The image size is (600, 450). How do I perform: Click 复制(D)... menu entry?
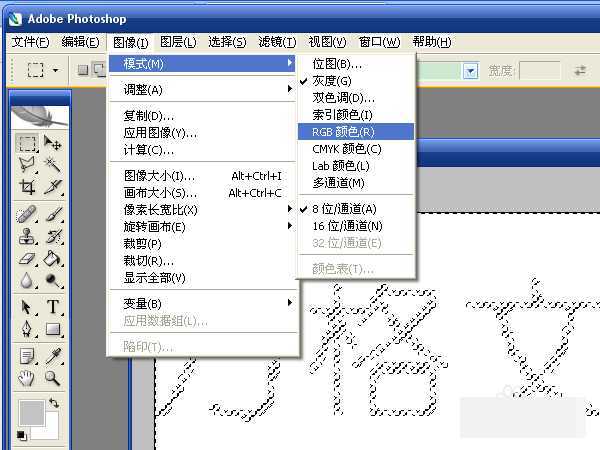(x=202, y=115)
